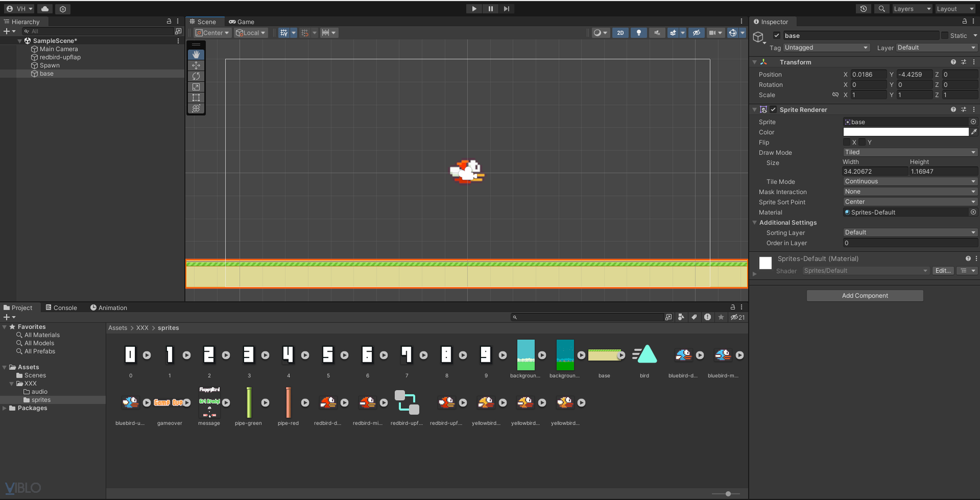Toggle constrained proportions for Scale
This screenshot has width=980, height=500.
click(835, 95)
